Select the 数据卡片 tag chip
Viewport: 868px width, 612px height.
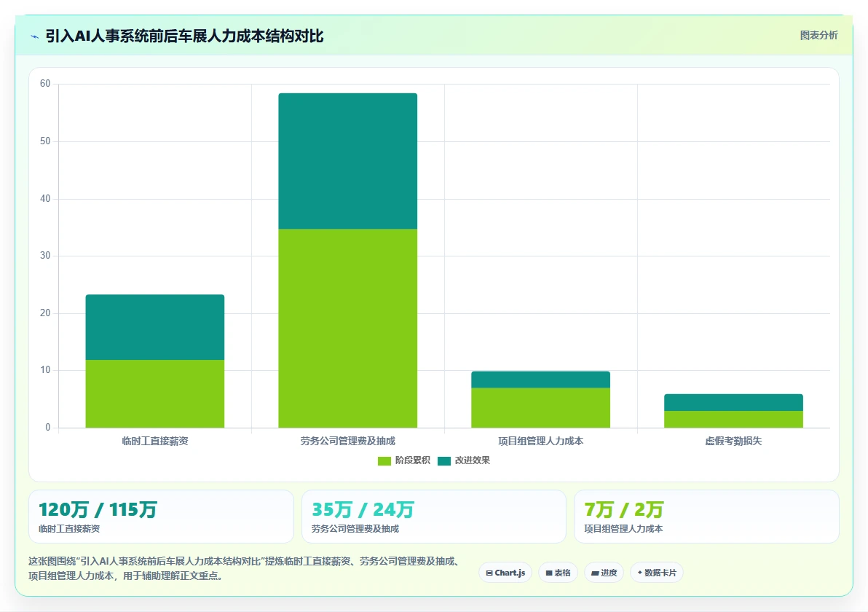pos(657,573)
